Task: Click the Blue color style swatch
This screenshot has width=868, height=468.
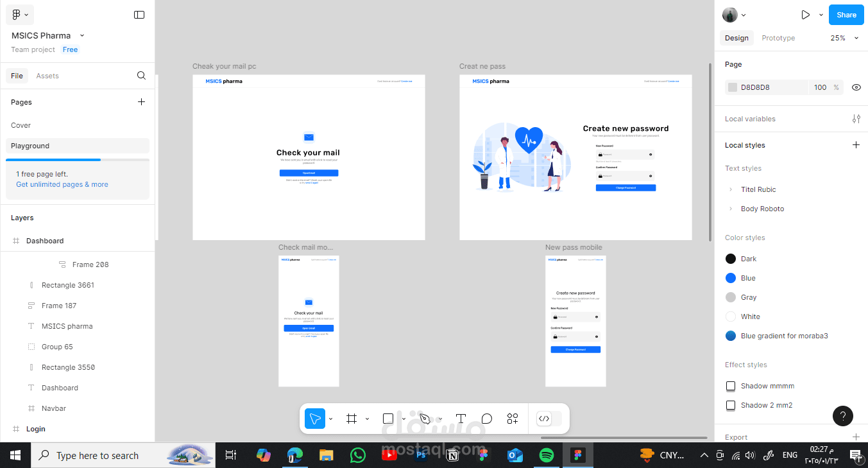Action: (x=730, y=278)
